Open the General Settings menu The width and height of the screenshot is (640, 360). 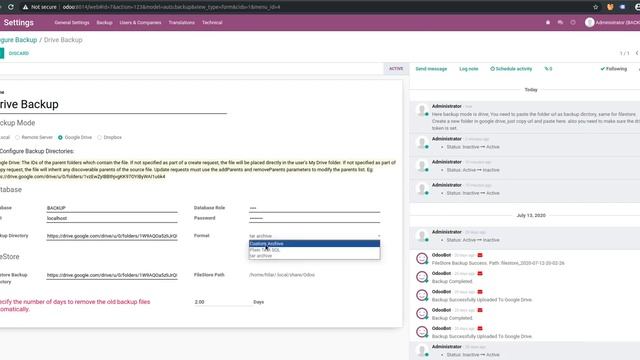[72, 22]
